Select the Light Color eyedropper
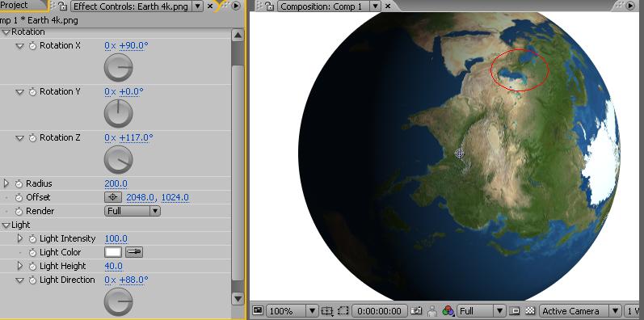The height and width of the screenshot is (320, 644). (x=134, y=252)
